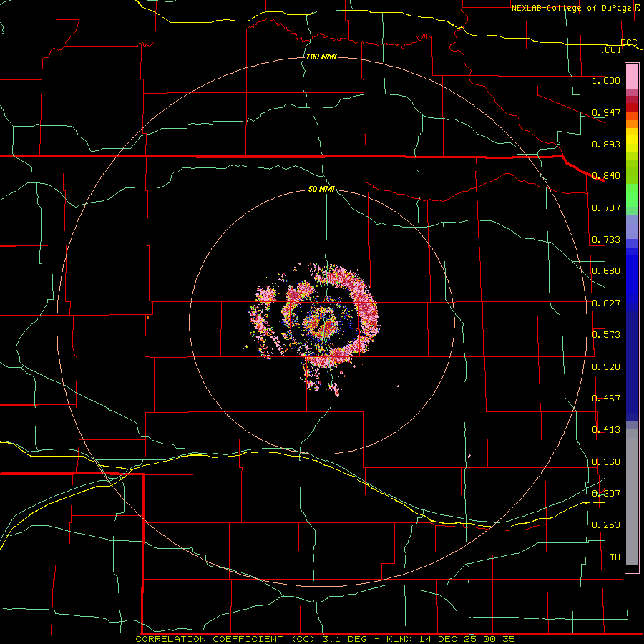The image size is (644, 644).
Task: Click the TH label at scale bottom
Action: [x=615, y=557]
